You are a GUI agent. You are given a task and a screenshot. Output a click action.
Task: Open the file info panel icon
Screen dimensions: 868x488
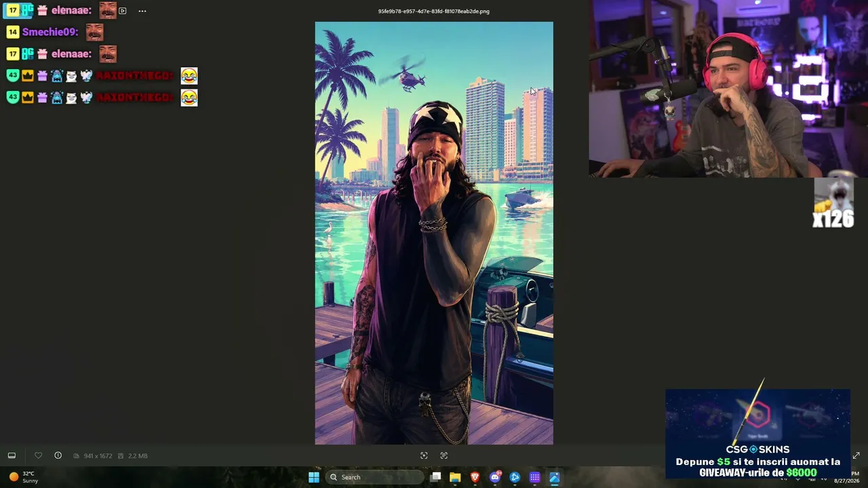58,455
